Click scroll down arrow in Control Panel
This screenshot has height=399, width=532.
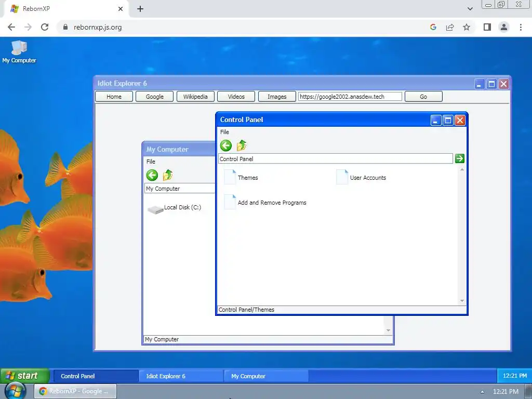[462, 301]
